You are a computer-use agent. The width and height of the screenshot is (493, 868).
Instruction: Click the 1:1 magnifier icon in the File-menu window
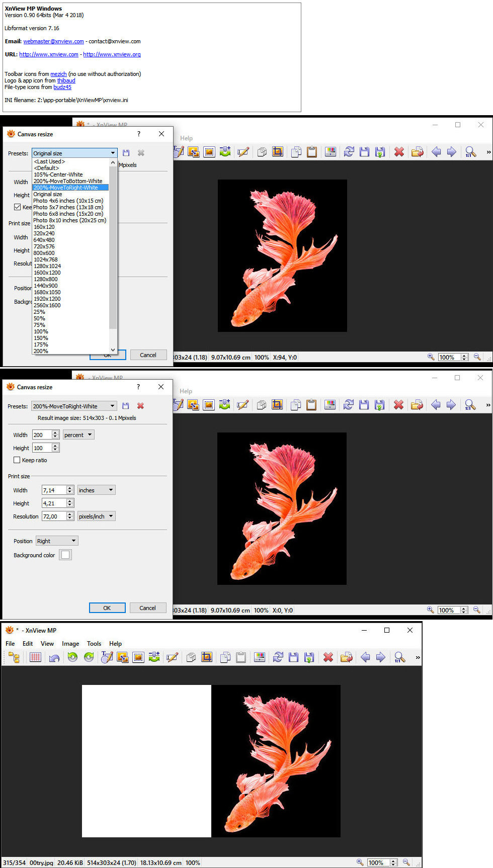click(x=400, y=657)
